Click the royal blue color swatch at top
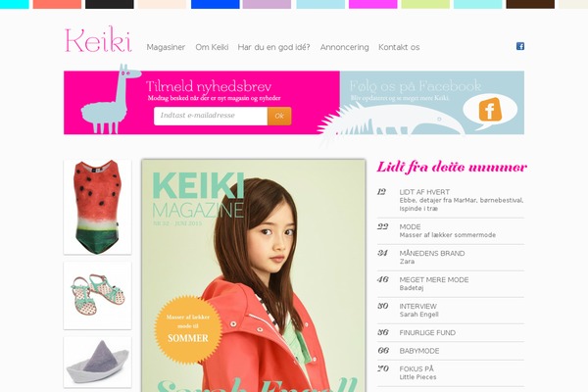 [x=216, y=4]
